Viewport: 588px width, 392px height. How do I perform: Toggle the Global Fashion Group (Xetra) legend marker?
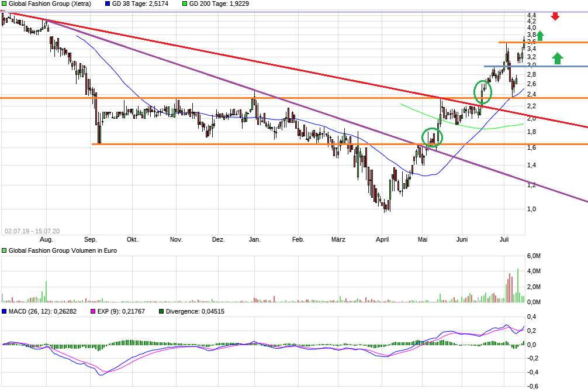click(x=4, y=4)
